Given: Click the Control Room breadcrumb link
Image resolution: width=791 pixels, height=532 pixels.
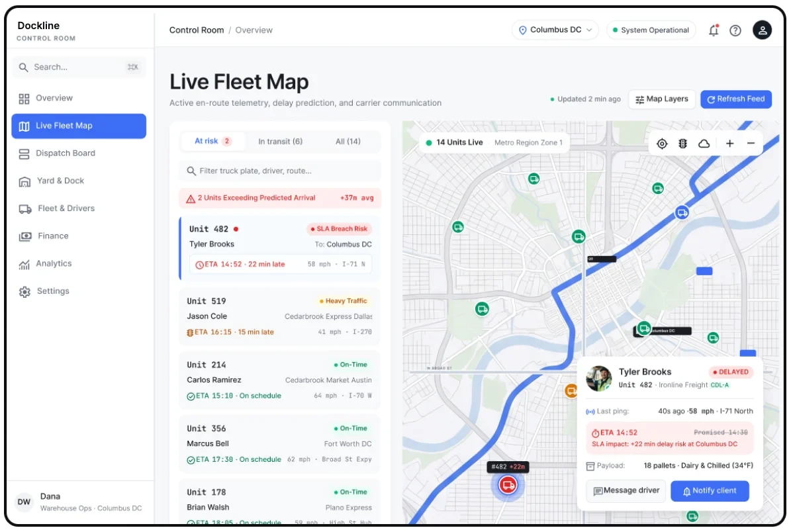Looking at the screenshot, I should pos(197,30).
